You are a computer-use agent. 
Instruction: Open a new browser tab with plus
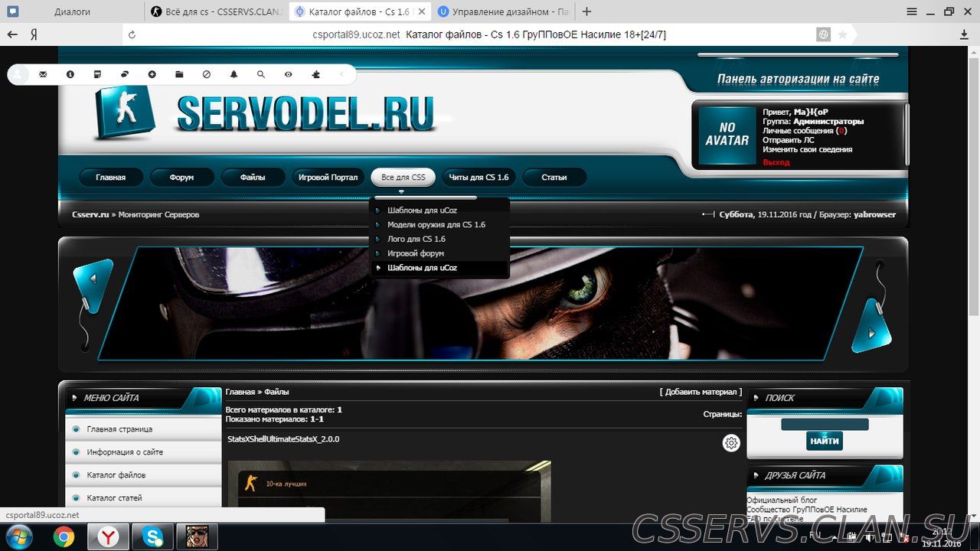586,11
